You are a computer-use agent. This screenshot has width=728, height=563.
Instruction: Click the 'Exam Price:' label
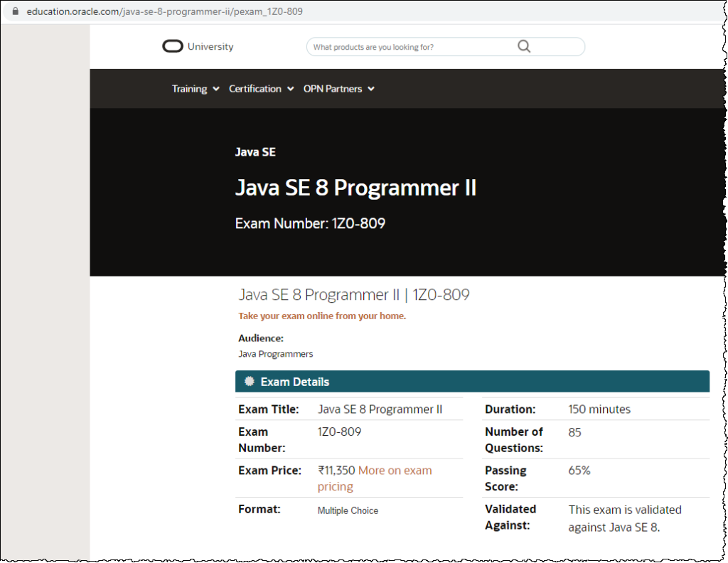point(269,471)
